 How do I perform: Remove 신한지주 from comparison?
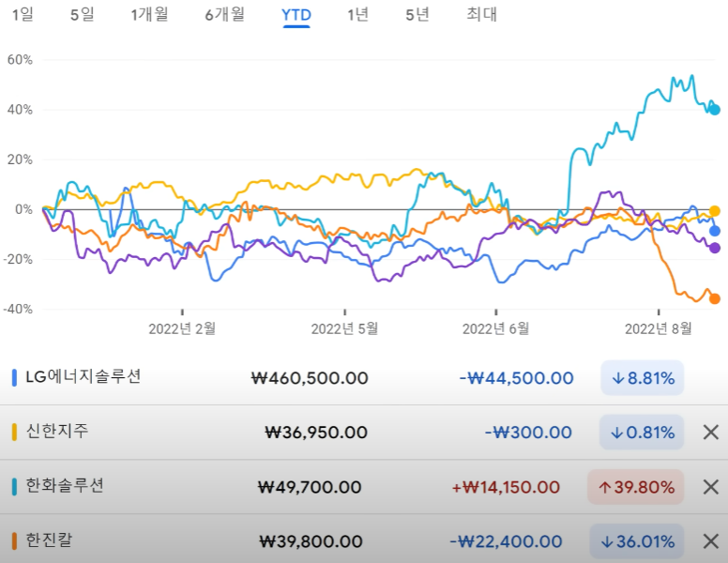click(711, 433)
